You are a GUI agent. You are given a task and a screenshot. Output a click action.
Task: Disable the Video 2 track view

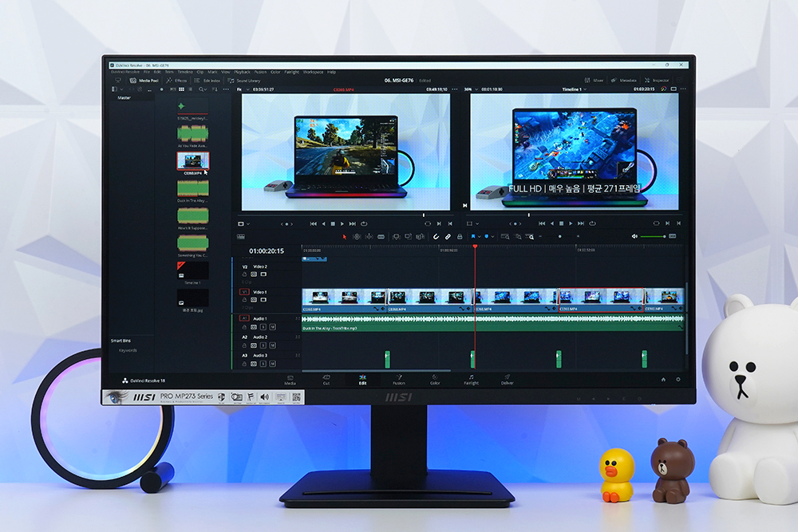(263, 274)
